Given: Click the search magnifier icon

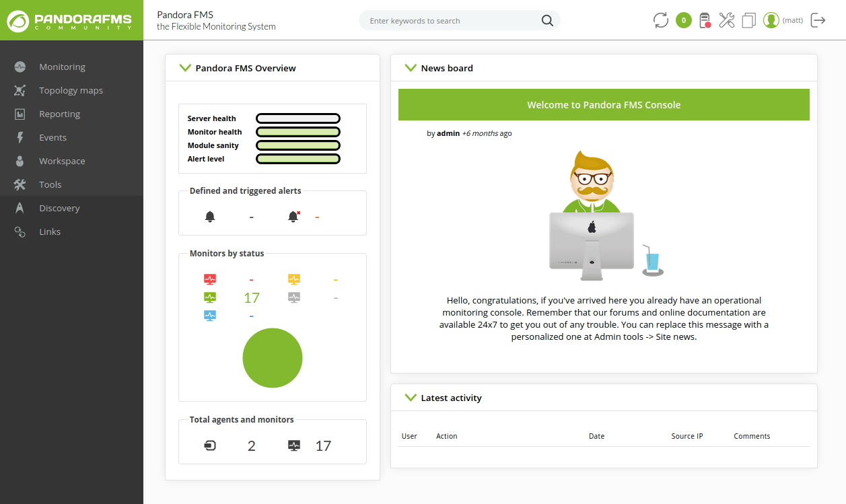Looking at the screenshot, I should tap(547, 20).
